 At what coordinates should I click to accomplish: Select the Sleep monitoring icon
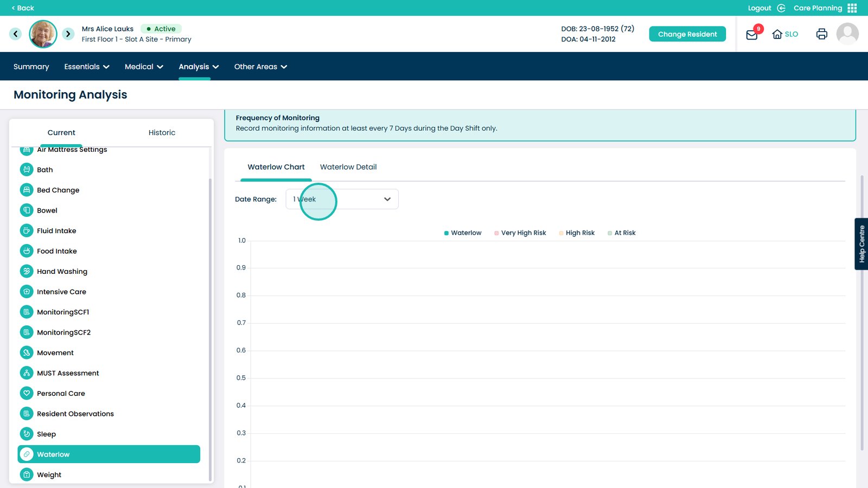coord(27,434)
